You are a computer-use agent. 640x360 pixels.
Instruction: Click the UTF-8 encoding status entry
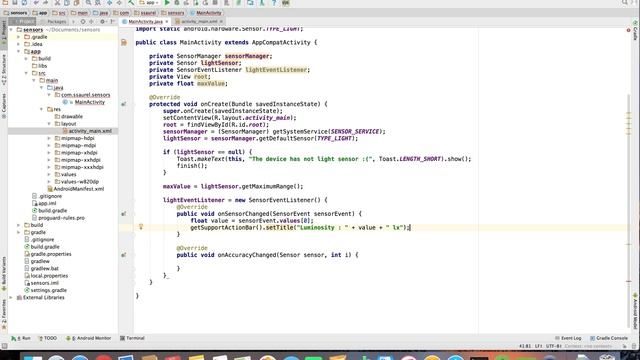[553, 346]
